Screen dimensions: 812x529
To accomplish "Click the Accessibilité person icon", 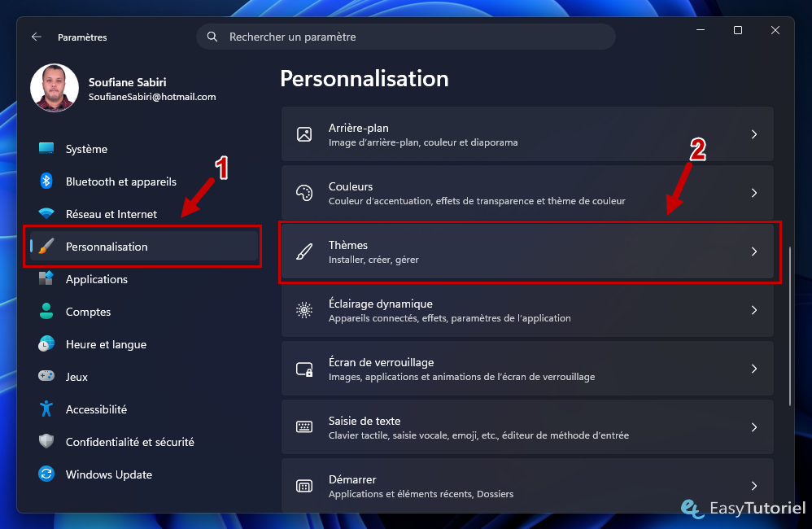I will [x=46, y=409].
